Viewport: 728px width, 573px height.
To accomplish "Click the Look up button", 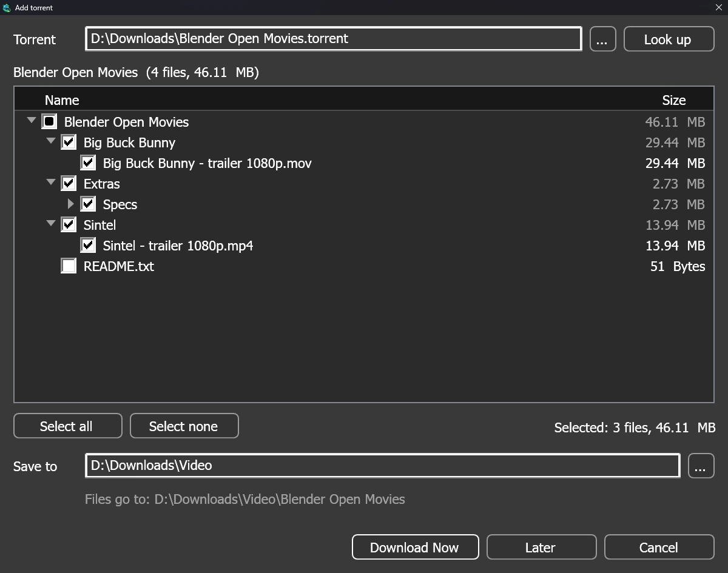I will 669,39.
